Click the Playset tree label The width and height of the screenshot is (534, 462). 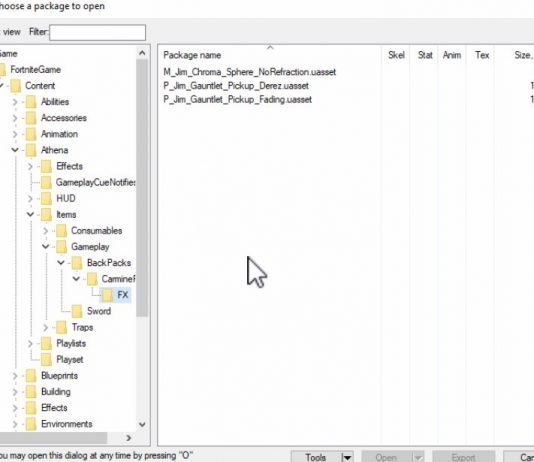click(x=70, y=360)
